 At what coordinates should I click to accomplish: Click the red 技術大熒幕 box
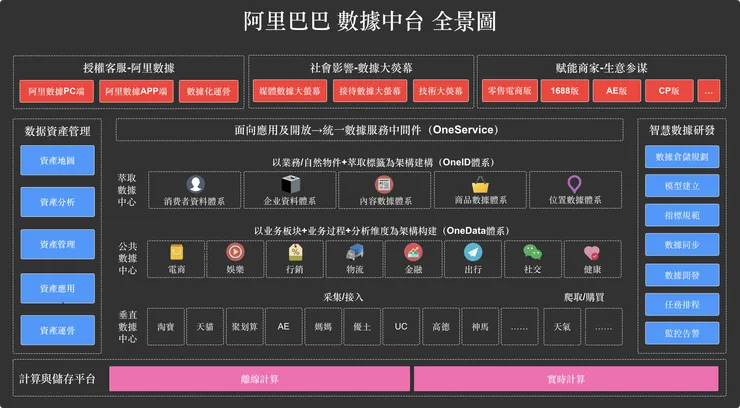coord(441,91)
